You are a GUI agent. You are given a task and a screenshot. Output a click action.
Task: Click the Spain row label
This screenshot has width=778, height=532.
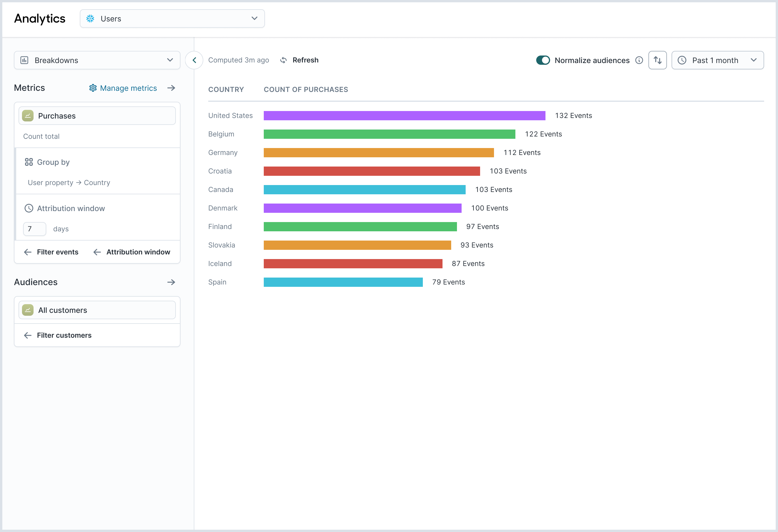tap(217, 282)
